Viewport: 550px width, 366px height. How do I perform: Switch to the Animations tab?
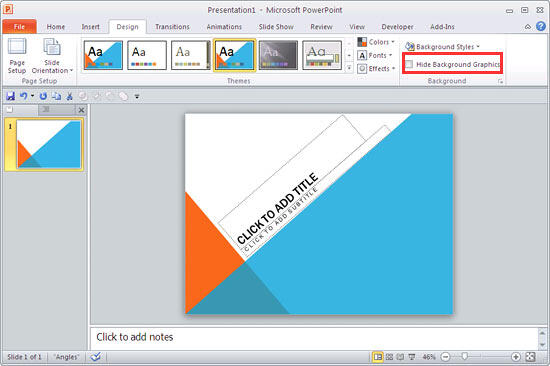(x=224, y=27)
